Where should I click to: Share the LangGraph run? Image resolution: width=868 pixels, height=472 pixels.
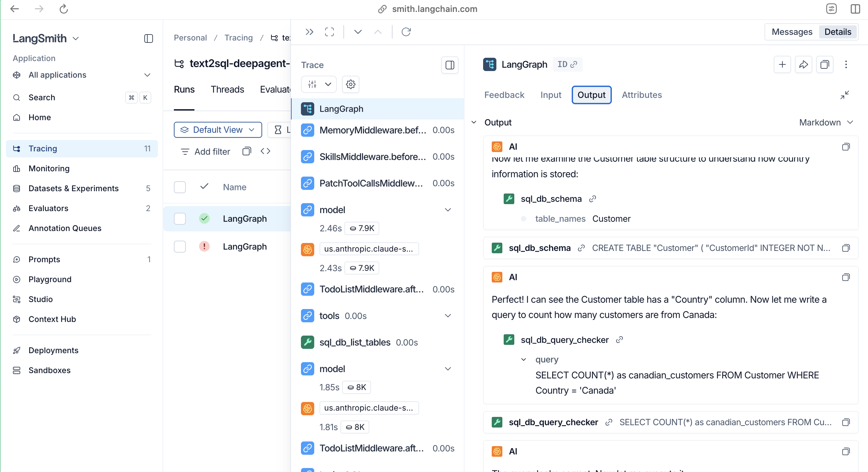click(804, 64)
